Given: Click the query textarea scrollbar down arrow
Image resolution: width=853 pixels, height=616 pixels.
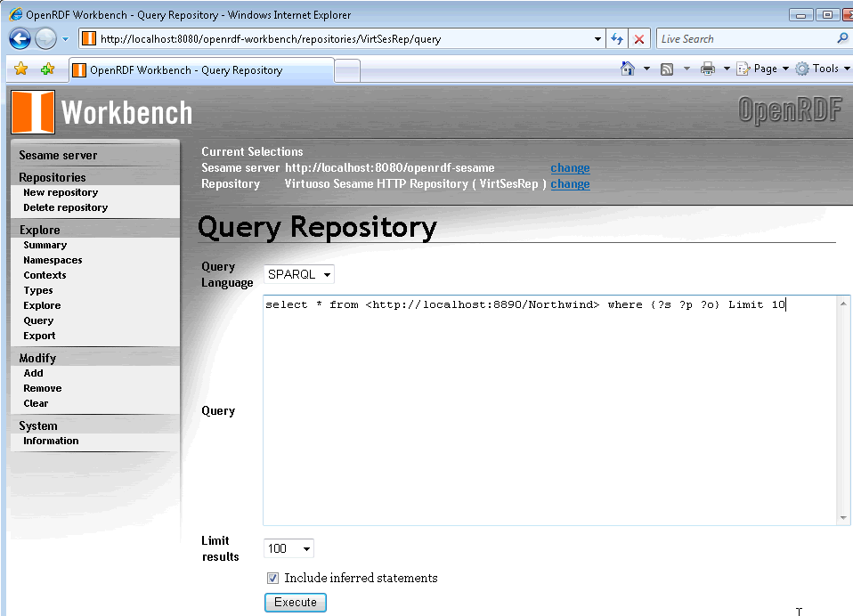Looking at the screenshot, I should pyautogui.click(x=843, y=517).
